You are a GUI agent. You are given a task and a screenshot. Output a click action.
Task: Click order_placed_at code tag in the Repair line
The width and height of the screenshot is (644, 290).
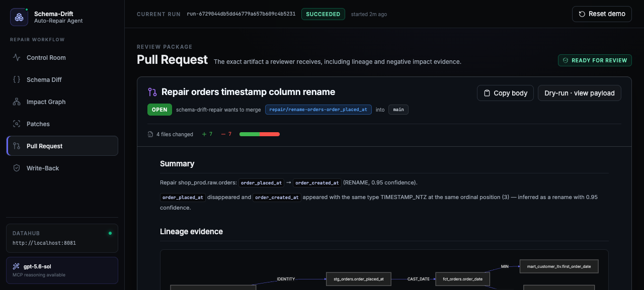[262, 183]
